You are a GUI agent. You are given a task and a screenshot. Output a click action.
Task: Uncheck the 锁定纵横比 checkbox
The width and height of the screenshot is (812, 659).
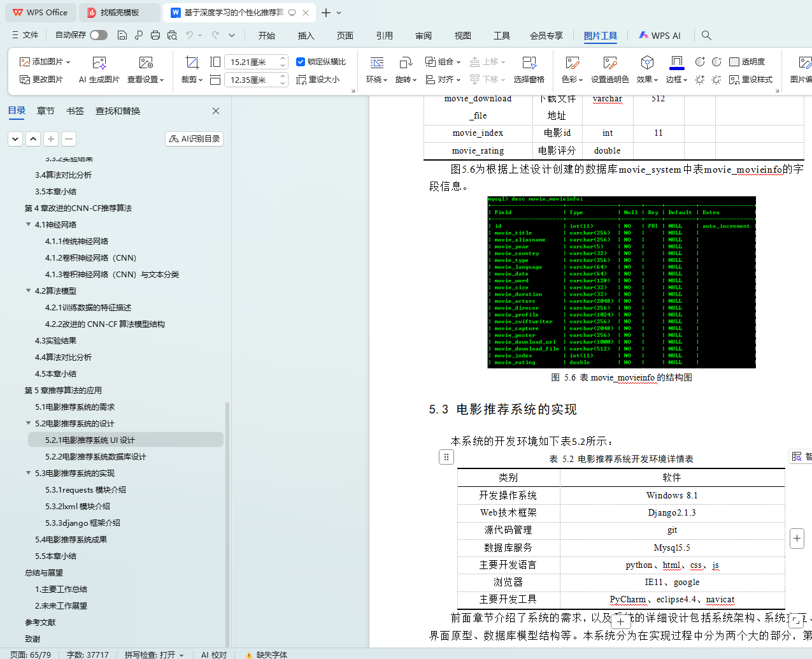point(301,62)
